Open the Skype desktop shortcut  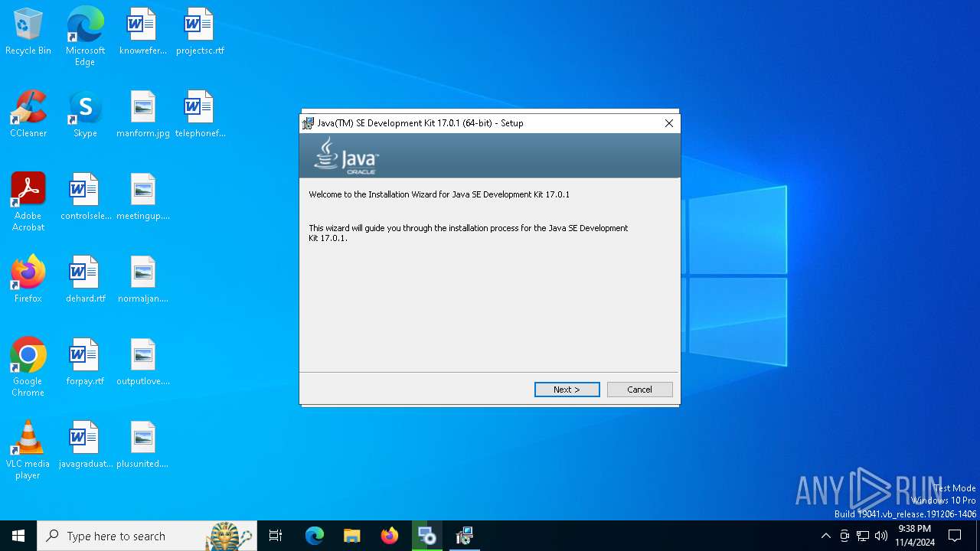point(85,115)
